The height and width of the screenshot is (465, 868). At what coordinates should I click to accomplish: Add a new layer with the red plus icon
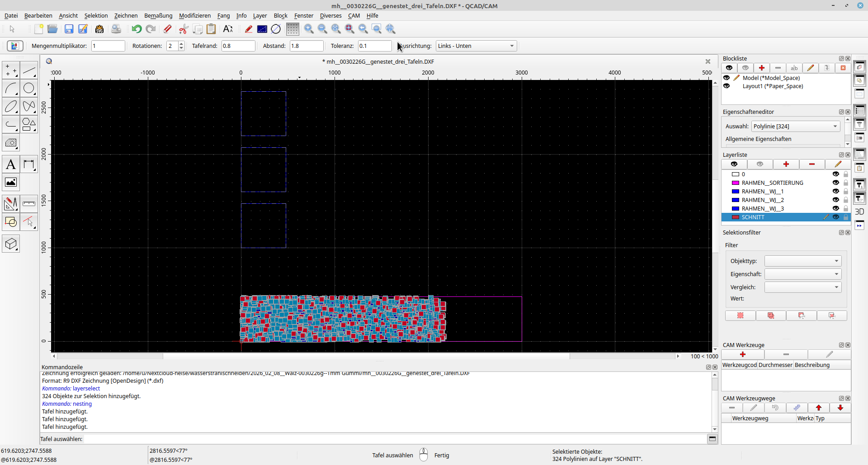click(787, 164)
